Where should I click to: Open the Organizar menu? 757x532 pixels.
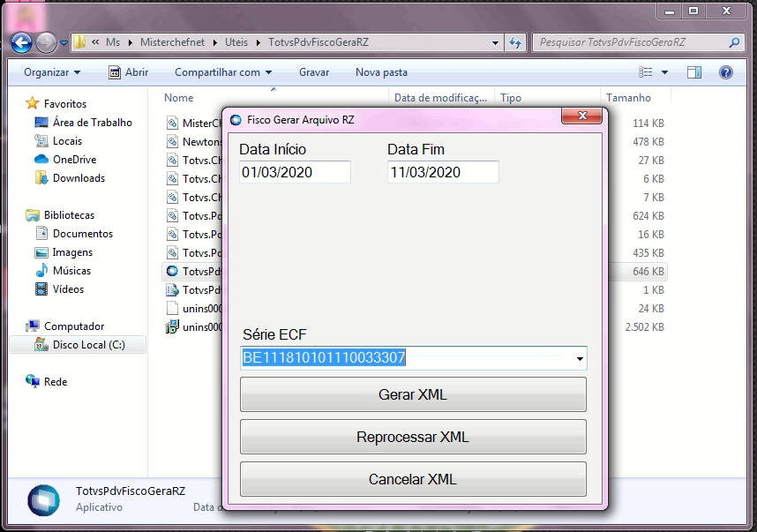52,72
